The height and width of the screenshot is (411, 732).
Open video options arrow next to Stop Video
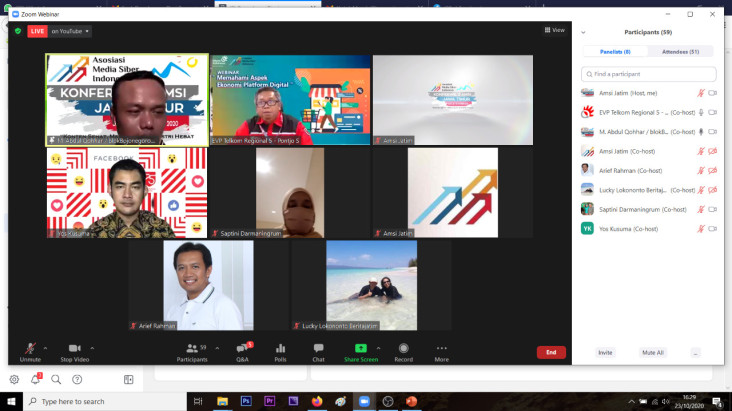coord(92,348)
